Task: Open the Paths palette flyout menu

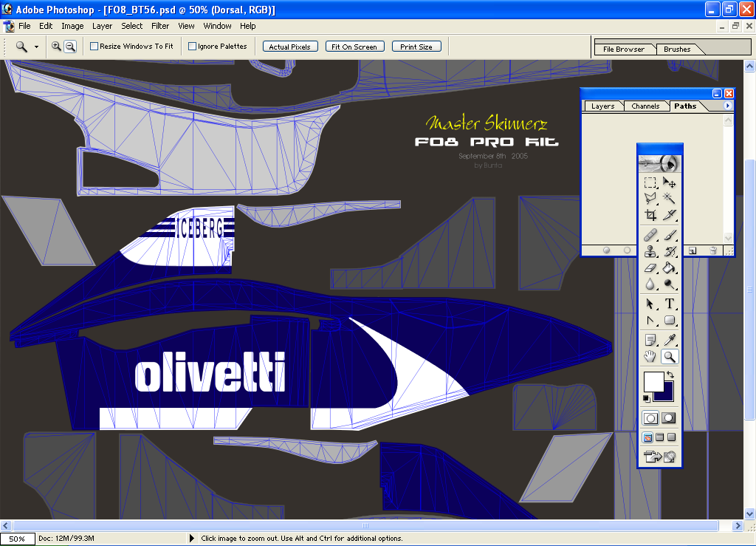Action: [727, 106]
